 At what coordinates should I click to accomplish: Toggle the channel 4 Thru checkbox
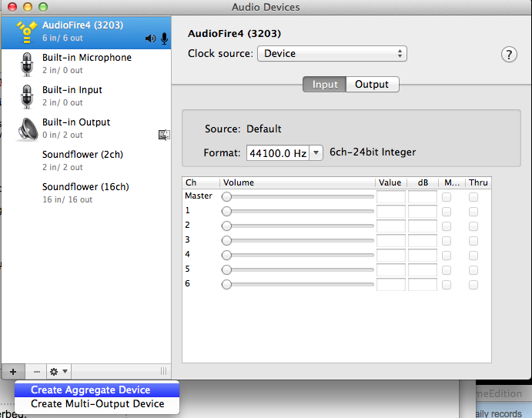click(x=473, y=256)
